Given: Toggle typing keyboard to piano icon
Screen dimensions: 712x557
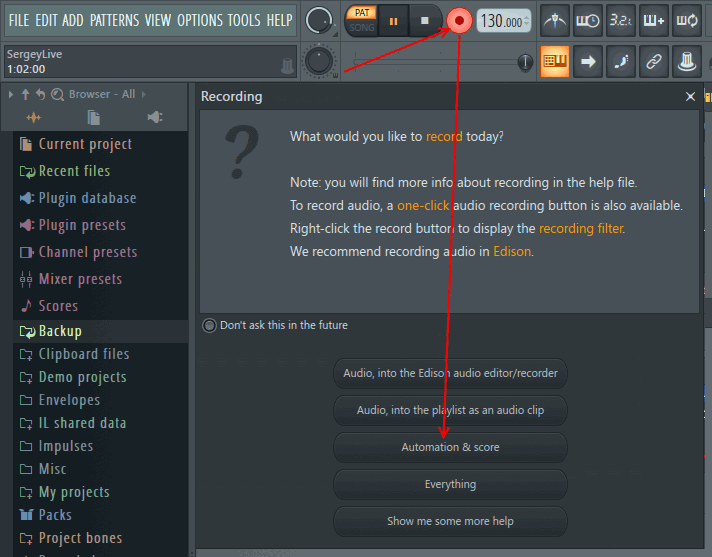Looking at the screenshot, I should pyautogui.click(x=555, y=61).
